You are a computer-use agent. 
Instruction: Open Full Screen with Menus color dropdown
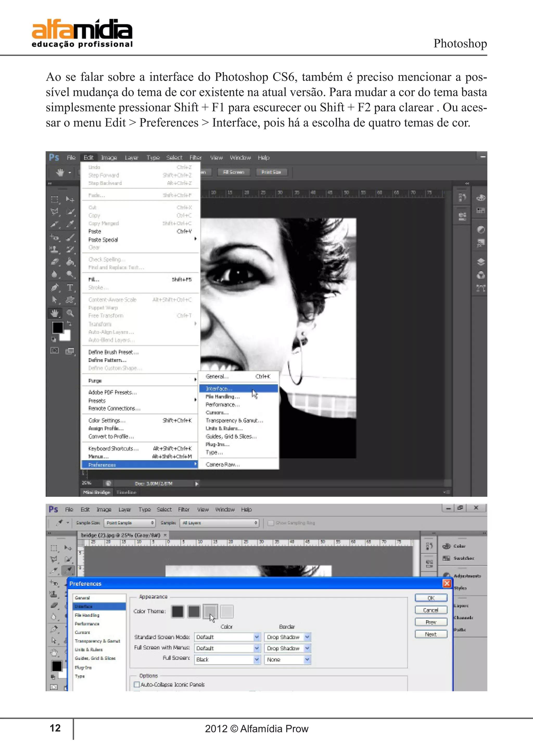[227, 648]
